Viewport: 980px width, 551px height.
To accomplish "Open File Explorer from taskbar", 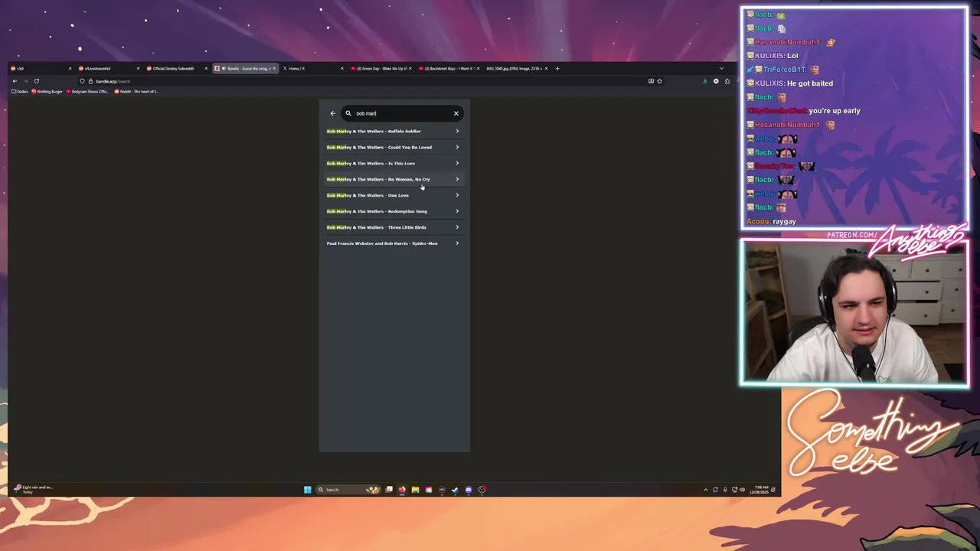I will [x=415, y=490].
